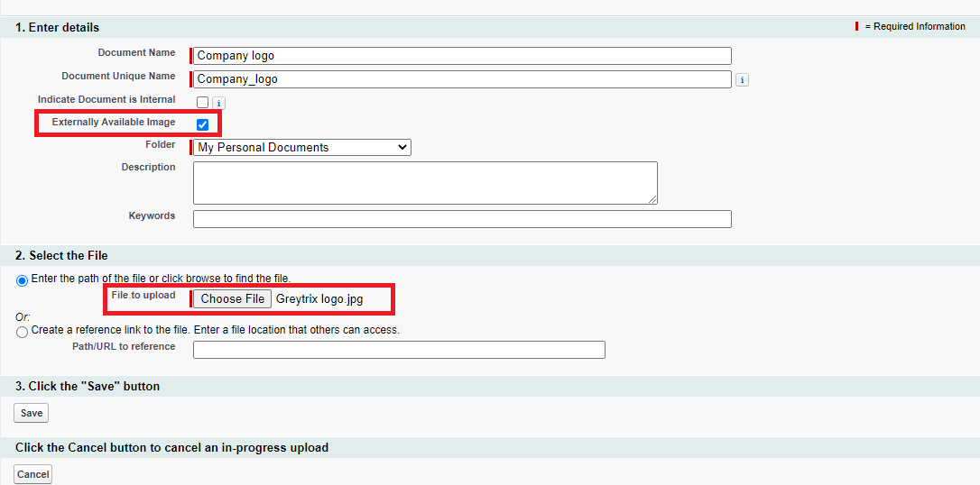Open the Folder dropdown showing My Personal Documents
The width and height of the screenshot is (980, 485).
(x=301, y=147)
